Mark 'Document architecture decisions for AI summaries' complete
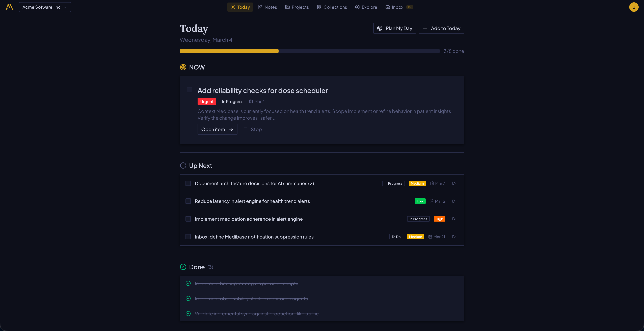The image size is (644, 331). click(188, 183)
